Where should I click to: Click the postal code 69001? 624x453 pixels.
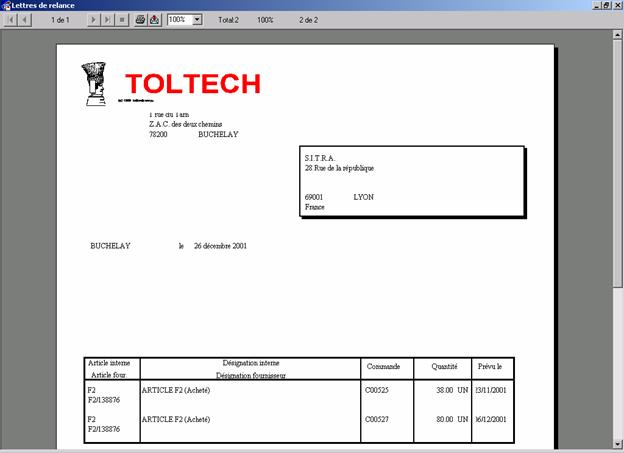click(314, 197)
